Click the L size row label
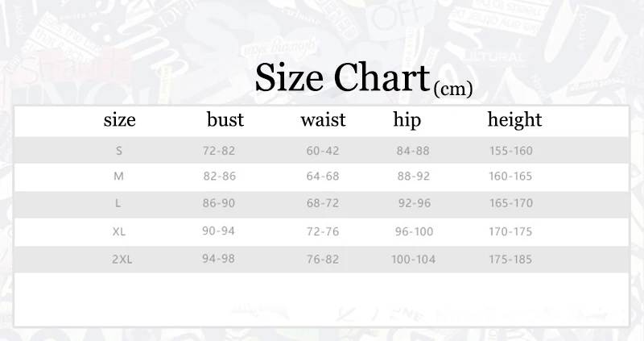The height and width of the screenshot is (341, 644). pos(120,204)
